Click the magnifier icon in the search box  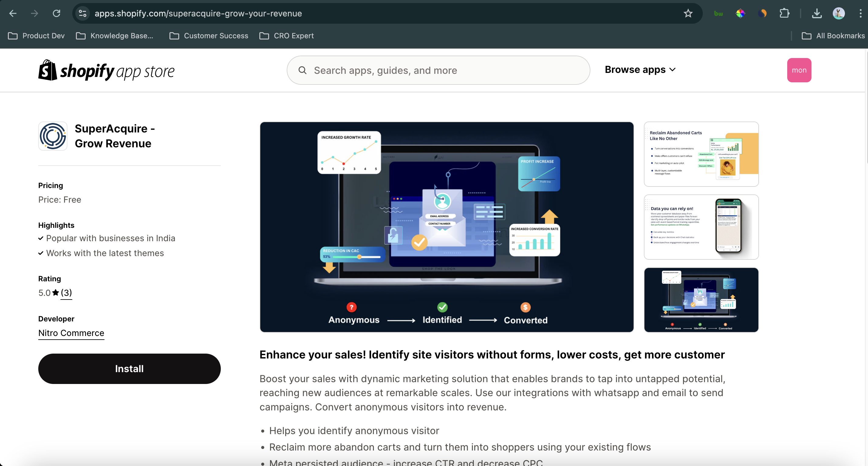302,70
